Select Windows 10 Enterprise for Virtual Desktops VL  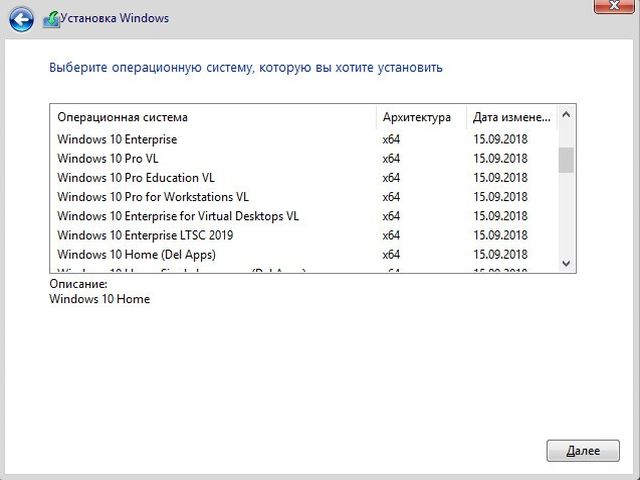click(304, 216)
